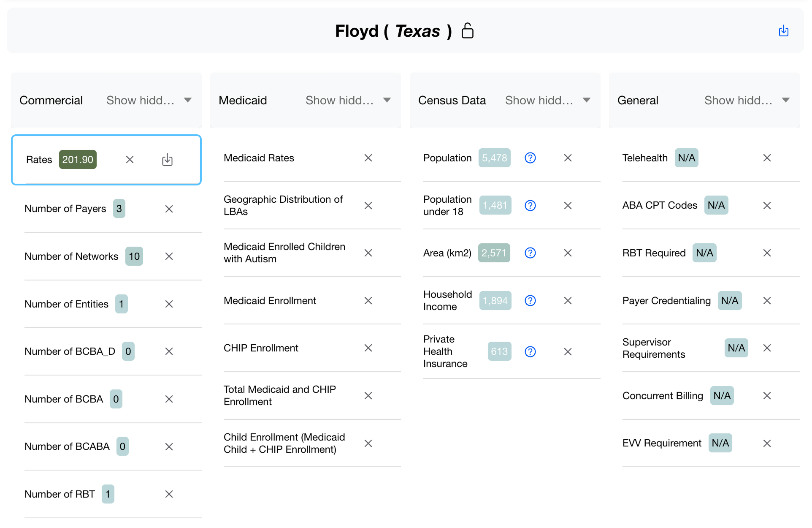The width and height of the screenshot is (812, 528).
Task: Expand General show hidden dropdown
Action: coord(747,101)
